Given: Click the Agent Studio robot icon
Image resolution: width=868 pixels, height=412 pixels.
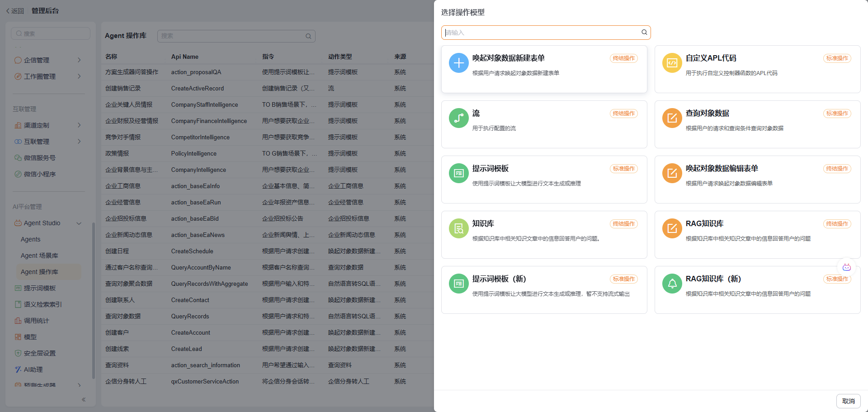Looking at the screenshot, I should (18, 223).
